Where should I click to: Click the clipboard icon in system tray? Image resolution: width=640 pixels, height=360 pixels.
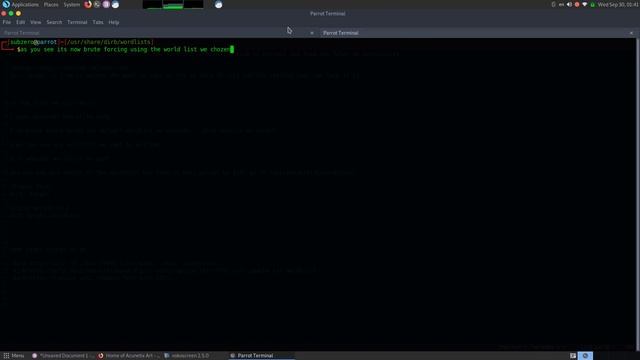click(553, 4)
